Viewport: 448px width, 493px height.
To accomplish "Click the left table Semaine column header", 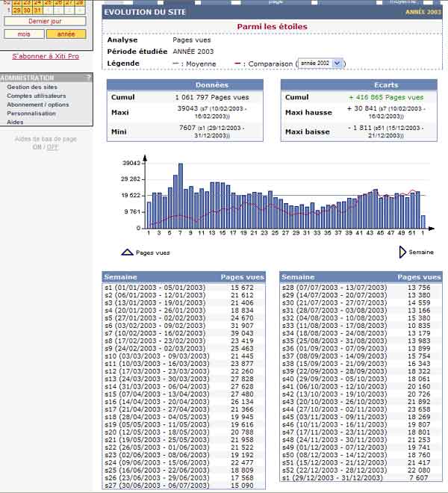I will tap(120, 277).
